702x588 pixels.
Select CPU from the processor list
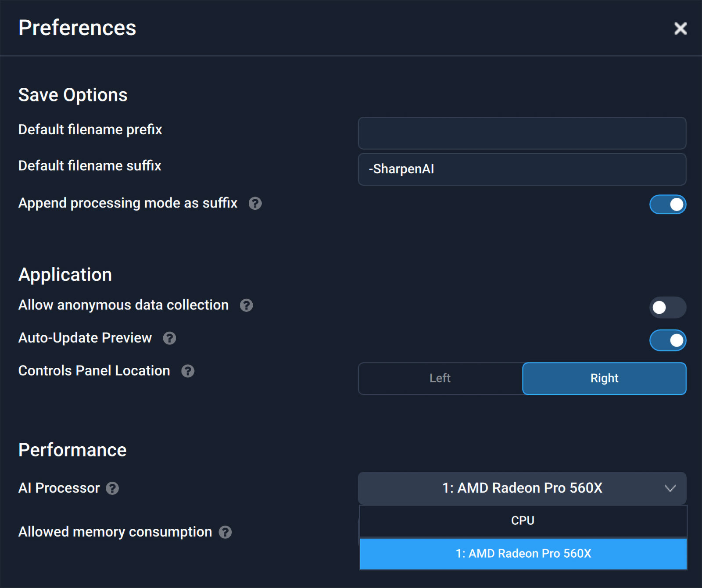523,521
